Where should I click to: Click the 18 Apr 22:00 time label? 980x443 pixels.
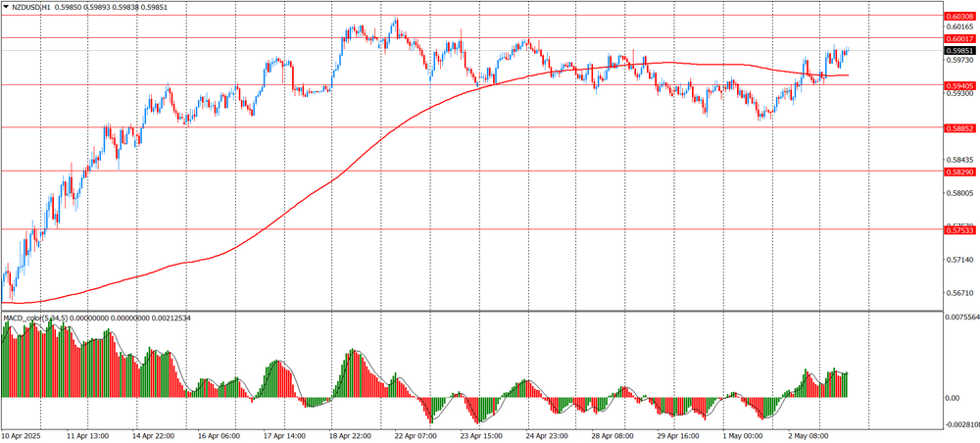[x=348, y=435]
